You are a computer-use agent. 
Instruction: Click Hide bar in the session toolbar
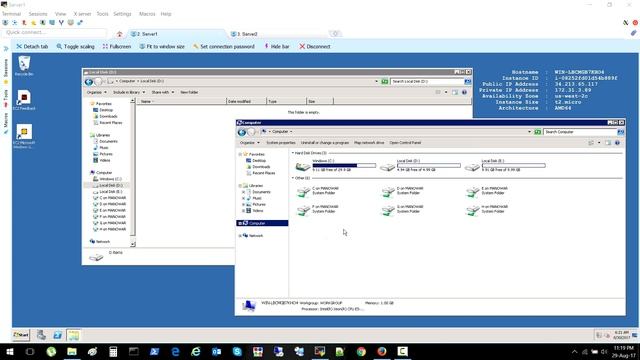point(277,47)
